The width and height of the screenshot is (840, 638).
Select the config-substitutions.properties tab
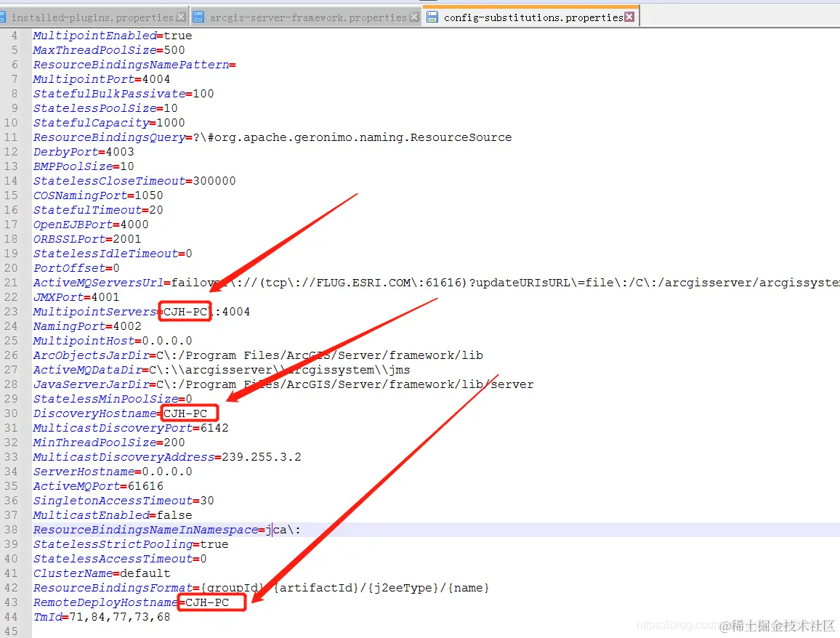click(533, 17)
